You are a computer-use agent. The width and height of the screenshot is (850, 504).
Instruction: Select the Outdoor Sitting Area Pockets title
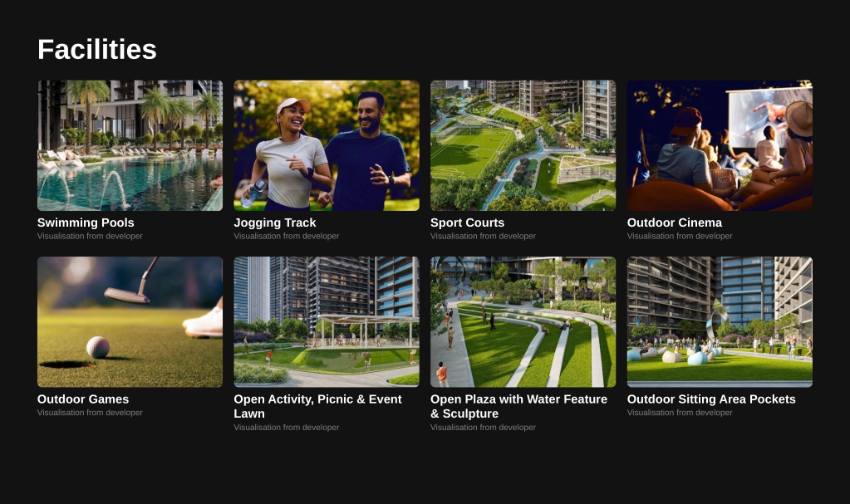711,399
